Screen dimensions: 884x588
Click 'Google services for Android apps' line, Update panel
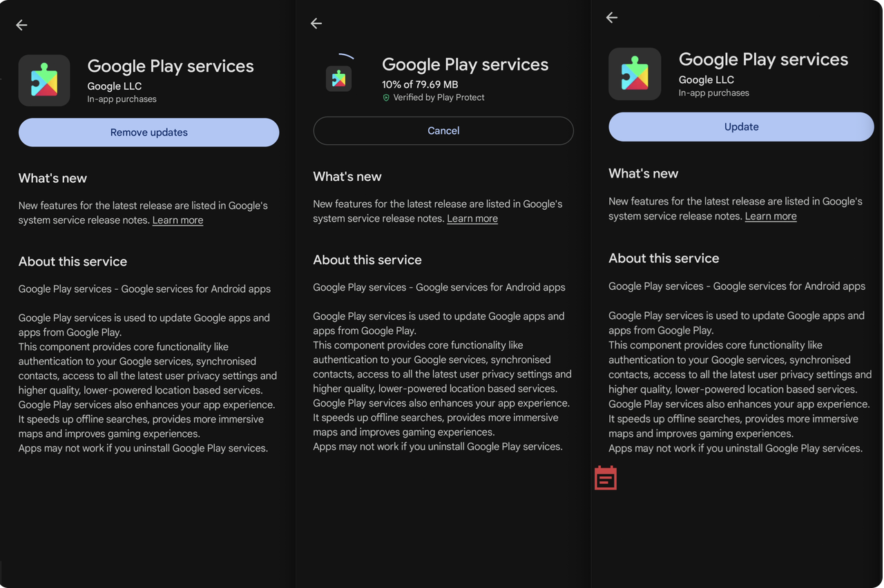pos(737,286)
